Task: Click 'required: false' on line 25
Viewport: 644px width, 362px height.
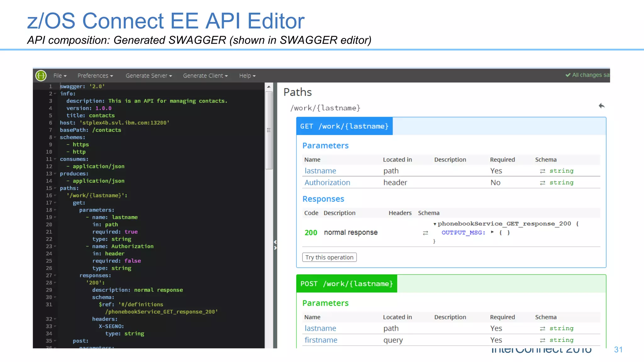Action: point(116,261)
